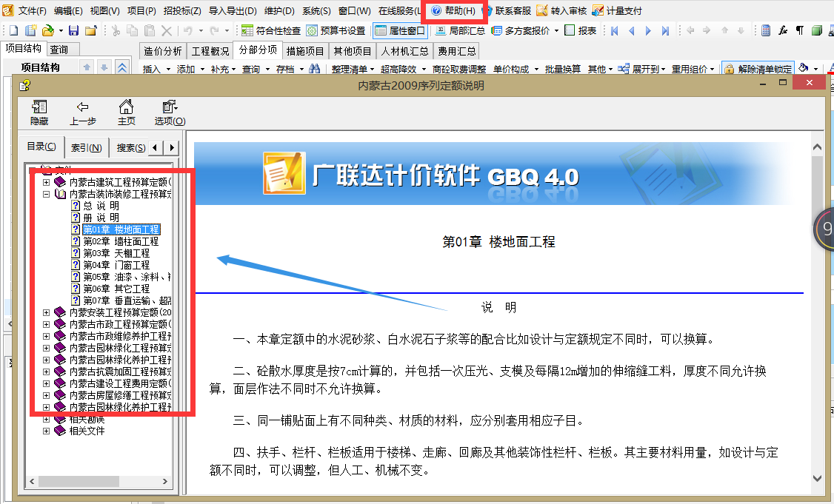
Task: Open 第02章 墙柱面工程 topic
Action: point(121,241)
